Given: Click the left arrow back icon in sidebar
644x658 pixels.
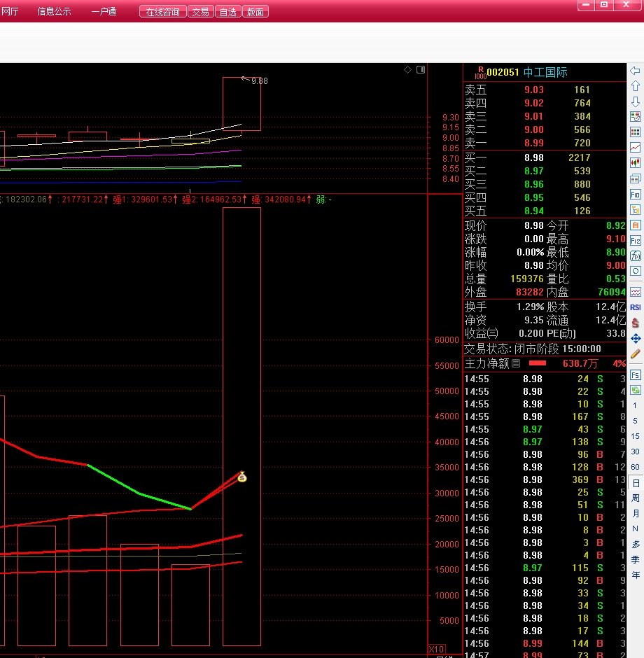Looking at the screenshot, I should 636,71.
